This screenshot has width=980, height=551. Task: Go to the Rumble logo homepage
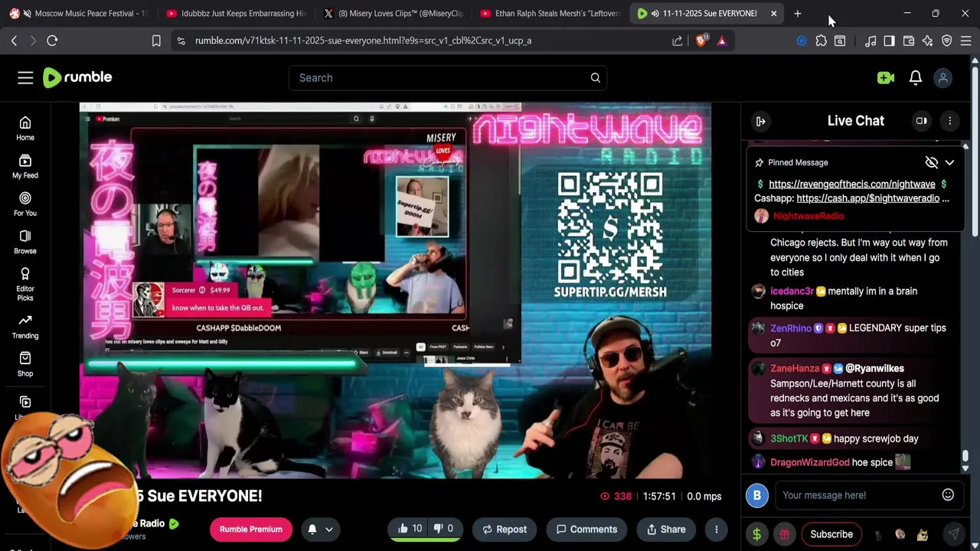(77, 77)
